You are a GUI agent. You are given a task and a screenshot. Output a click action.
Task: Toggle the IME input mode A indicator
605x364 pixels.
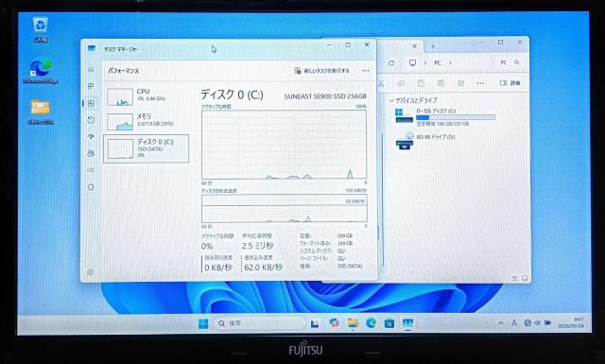[x=514, y=323]
